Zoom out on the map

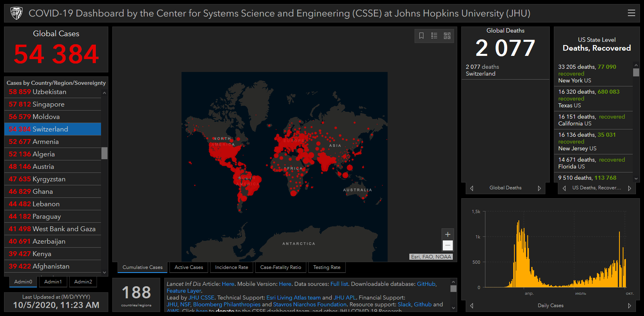[448, 245]
